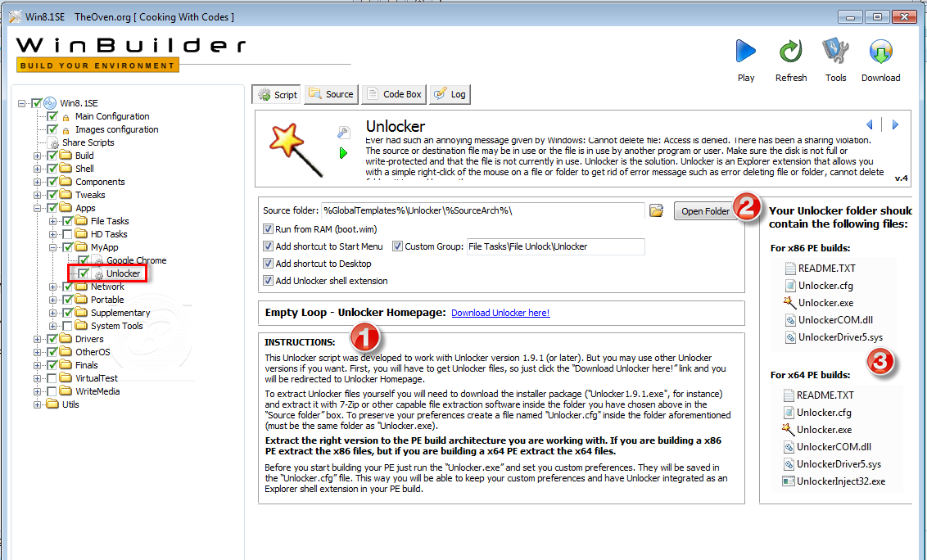Screen dimensions: 927x560
Task: Click the Win8.1SE disc icon in tree
Action: [x=50, y=103]
